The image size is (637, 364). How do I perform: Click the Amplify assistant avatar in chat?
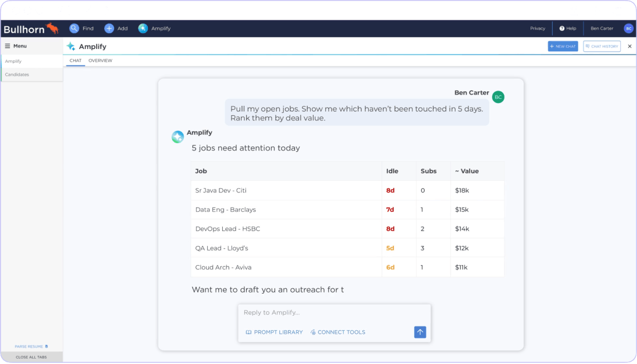pyautogui.click(x=177, y=137)
